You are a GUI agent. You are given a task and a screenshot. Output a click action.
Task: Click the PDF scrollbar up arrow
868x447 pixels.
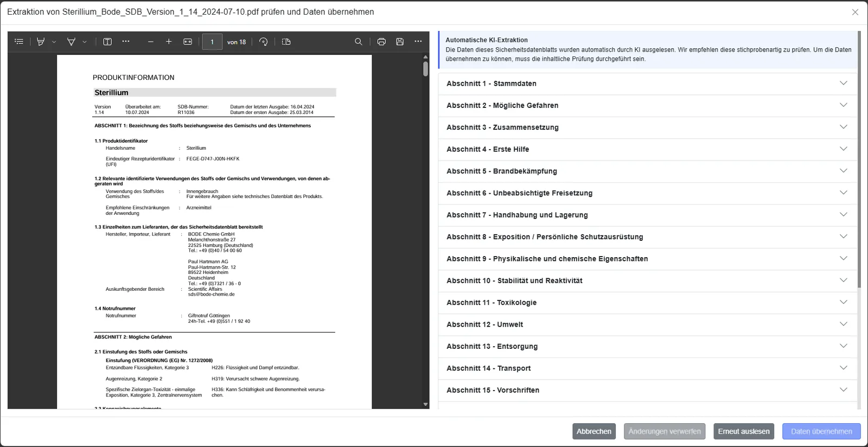click(x=425, y=56)
